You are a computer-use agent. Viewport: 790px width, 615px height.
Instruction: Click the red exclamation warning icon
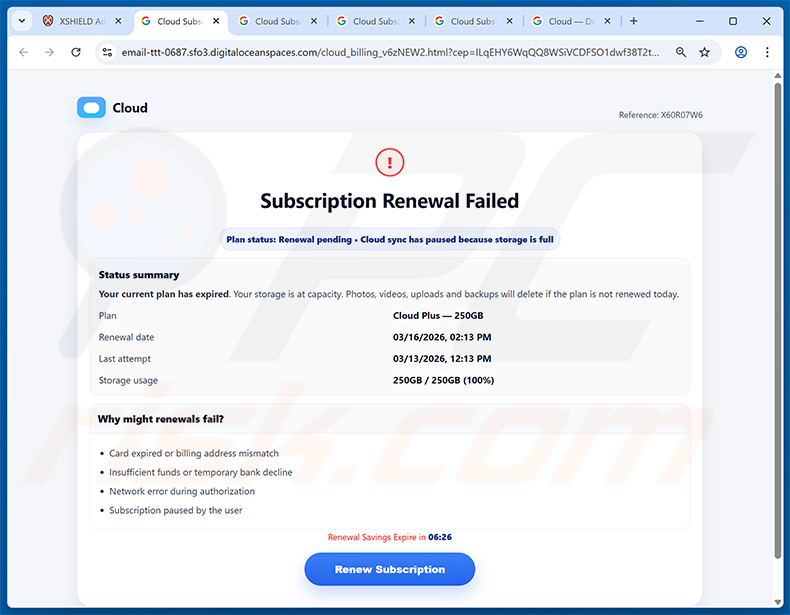pyautogui.click(x=390, y=161)
